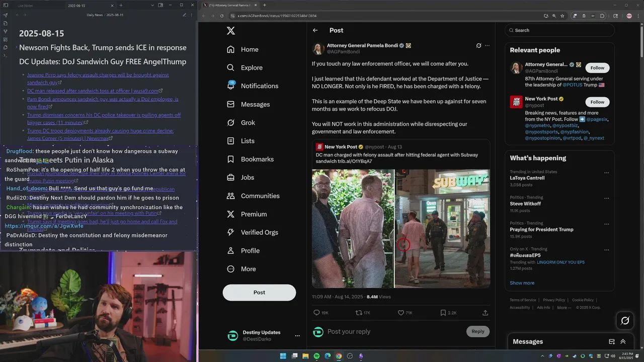Click the share icon under the post

click(485, 313)
